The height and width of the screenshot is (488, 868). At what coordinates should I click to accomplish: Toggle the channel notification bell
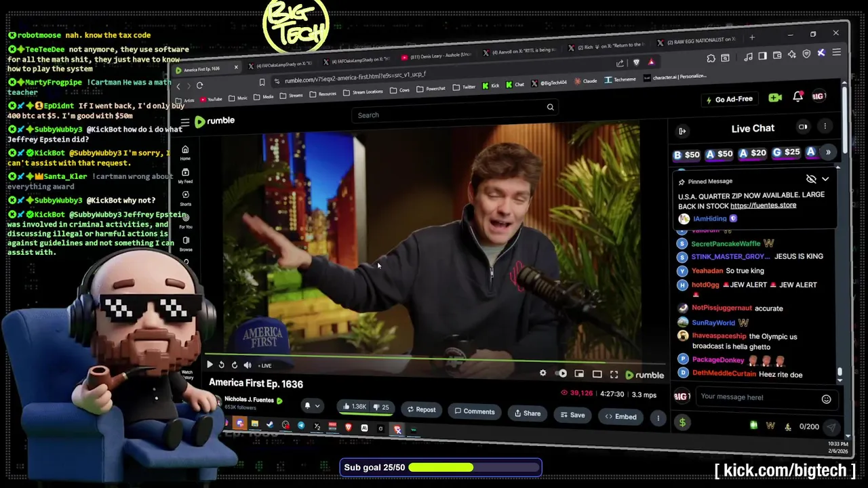(x=307, y=405)
